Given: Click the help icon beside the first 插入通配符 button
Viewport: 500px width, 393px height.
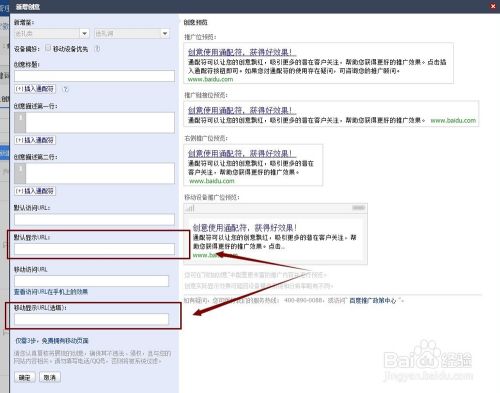Looking at the screenshot, I should pos(66,89).
